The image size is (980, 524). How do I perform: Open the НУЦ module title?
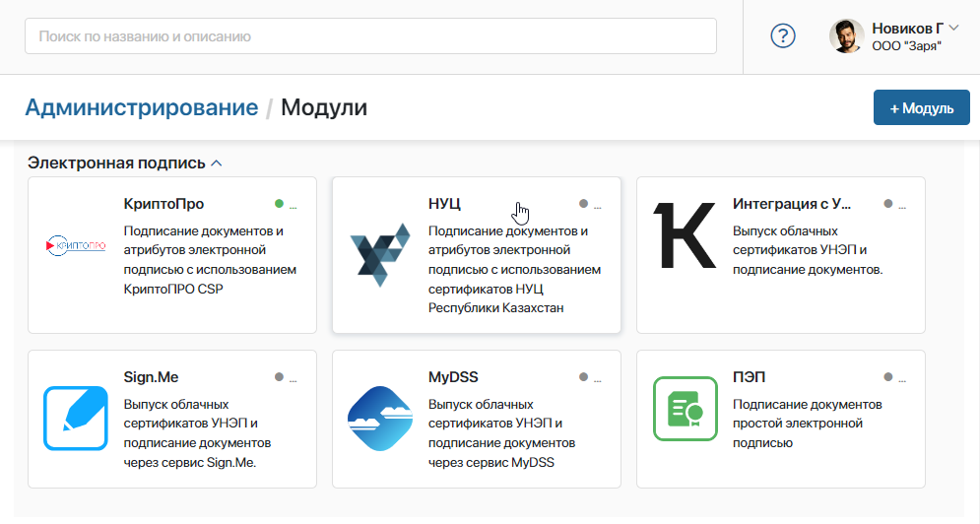(x=444, y=204)
